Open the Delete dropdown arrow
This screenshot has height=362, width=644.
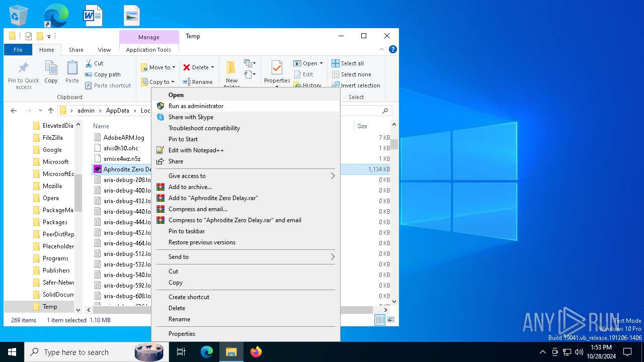click(x=212, y=67)
